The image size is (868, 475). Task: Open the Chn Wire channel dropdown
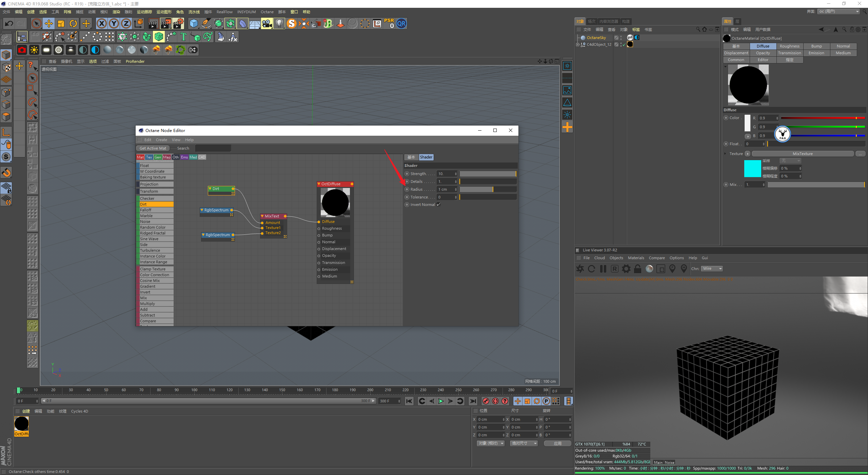coord(712,269)
